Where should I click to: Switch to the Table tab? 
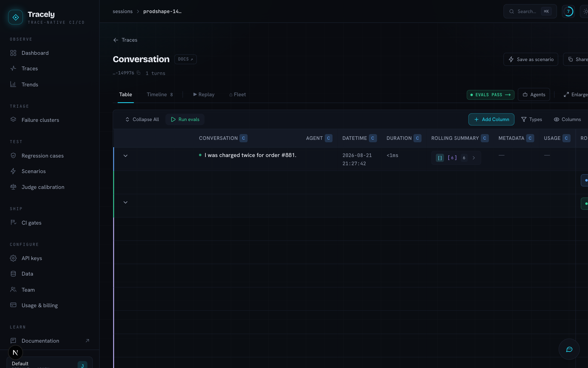125,95
